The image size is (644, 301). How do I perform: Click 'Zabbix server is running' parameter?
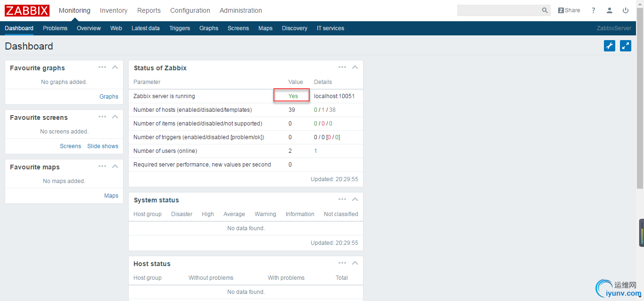click(164, 96)
